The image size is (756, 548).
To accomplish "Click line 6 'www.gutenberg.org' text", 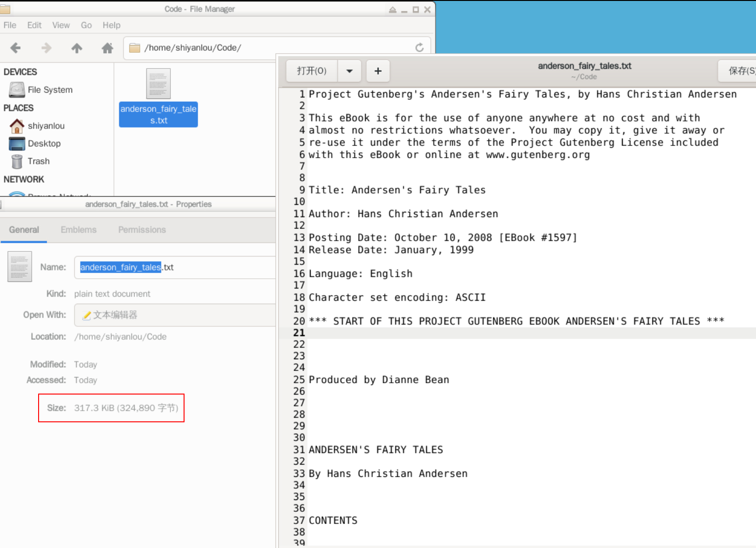I will point(538,154).
